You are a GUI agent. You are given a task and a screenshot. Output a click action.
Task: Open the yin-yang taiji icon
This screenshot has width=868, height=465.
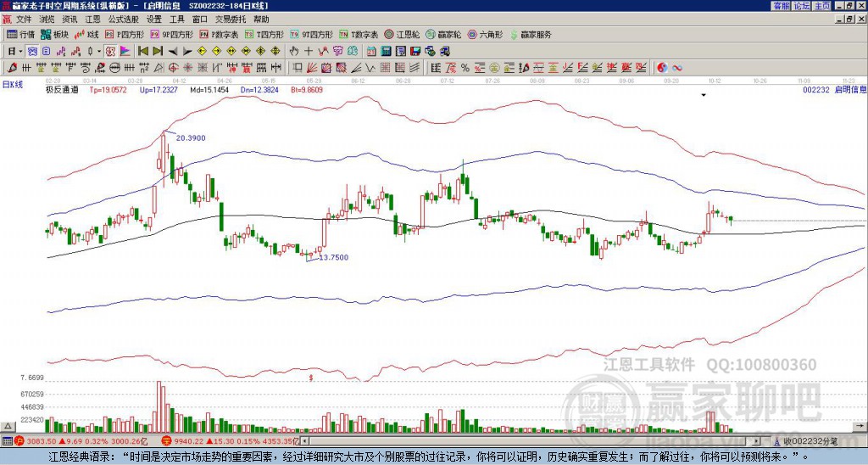click(x=662, y=68)
